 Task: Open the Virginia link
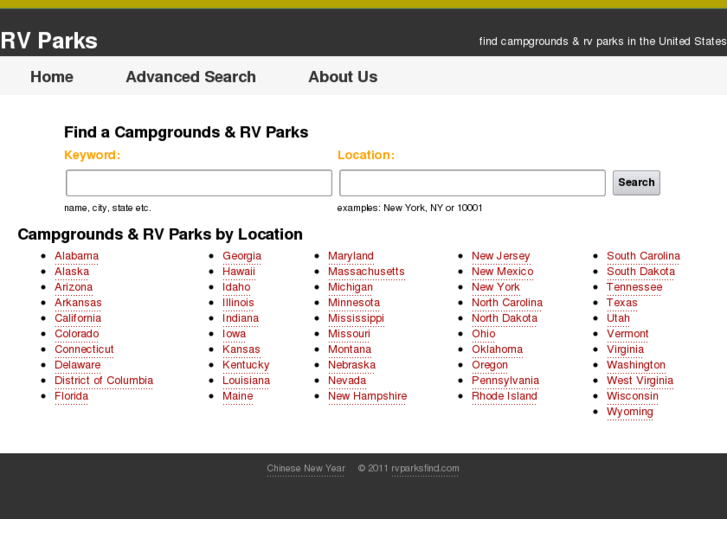click(x=625, y=349)
